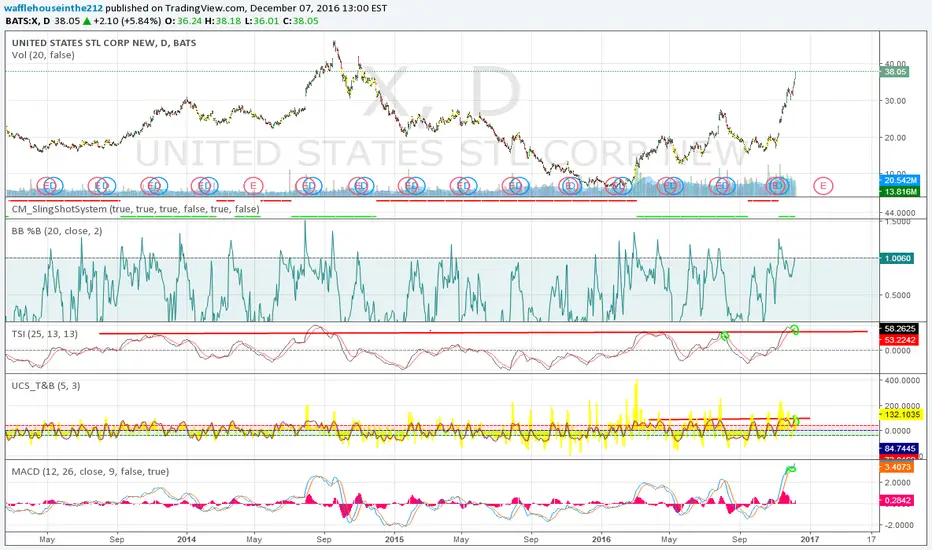932x550 pixels.
Task: Click the MACD (12, 26, close, 9) label
Action: coord(90,472)
